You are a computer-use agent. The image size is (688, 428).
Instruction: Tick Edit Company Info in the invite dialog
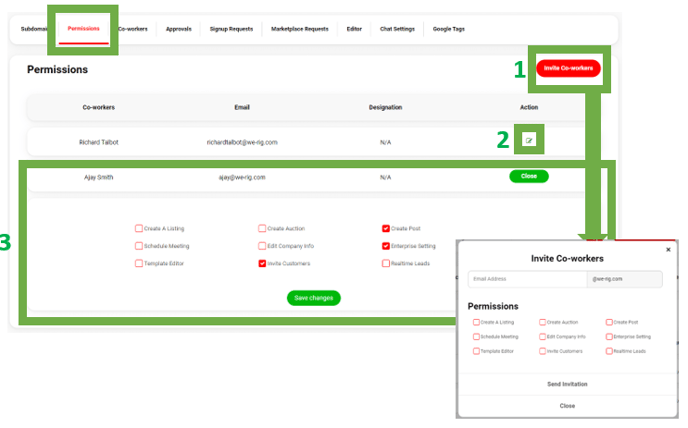coord(542,337)
